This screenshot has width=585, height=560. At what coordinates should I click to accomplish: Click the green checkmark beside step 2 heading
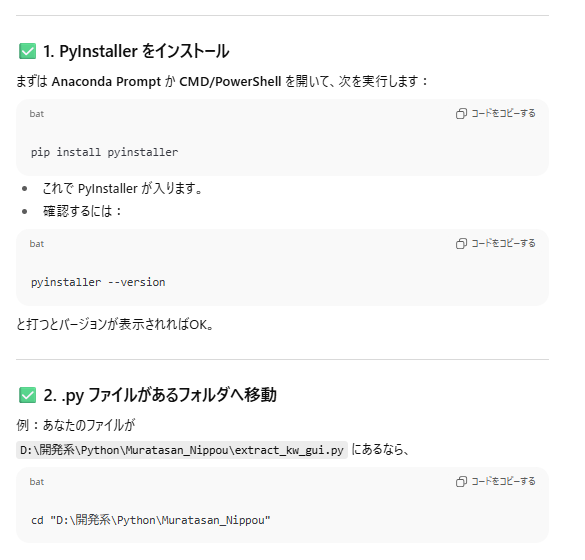(27, 395)
